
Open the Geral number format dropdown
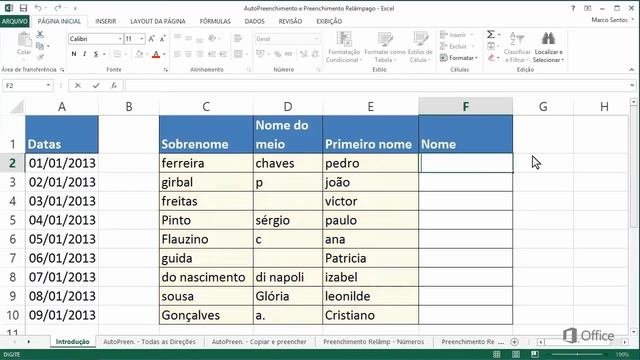tap(316, 39)
